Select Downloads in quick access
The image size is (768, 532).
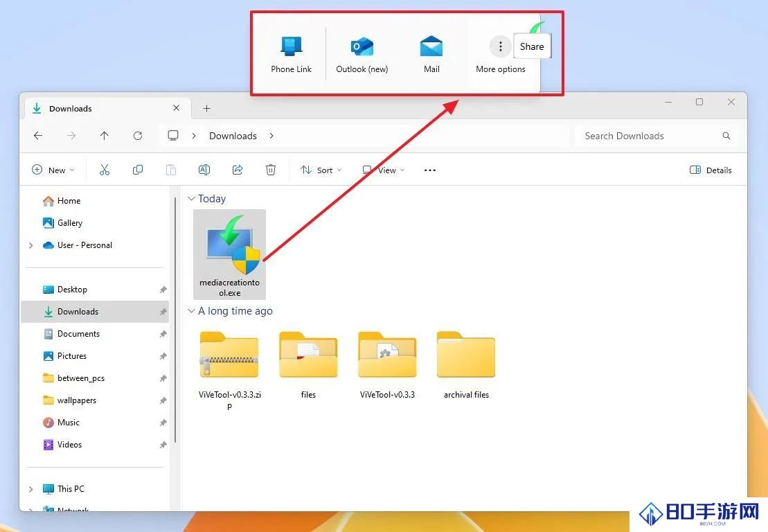click(95, 312)
